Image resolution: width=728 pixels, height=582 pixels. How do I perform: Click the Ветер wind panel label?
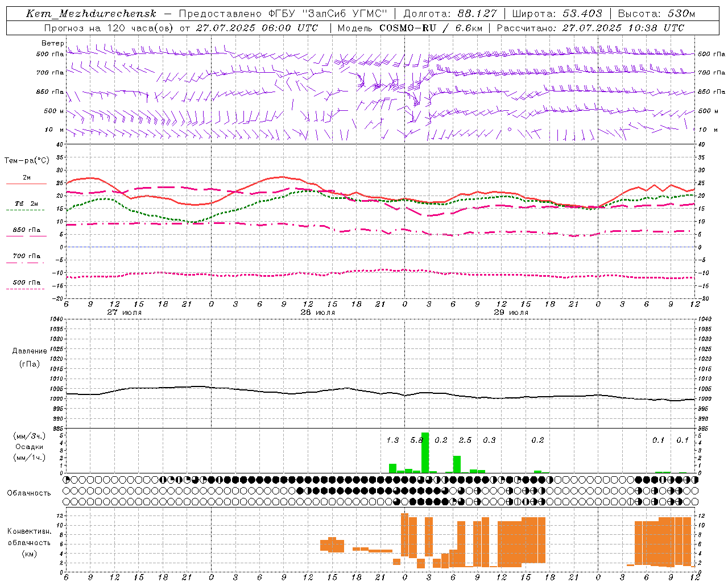coord(52,43)
